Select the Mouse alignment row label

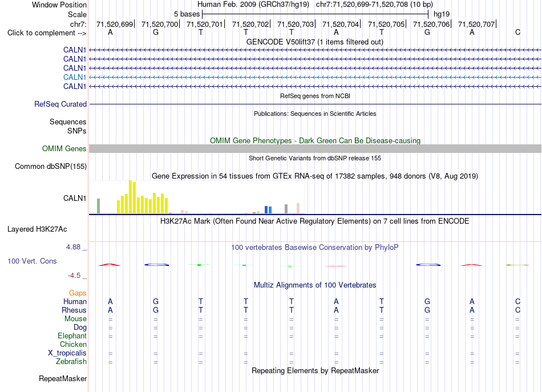click(x=75, y=319)
